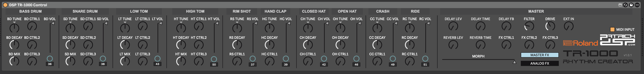This screenshot has width=644, height=74.
Task: Trigger the Hand Clap circle pad
Action: pyautogui.click(x=286, y=59)
